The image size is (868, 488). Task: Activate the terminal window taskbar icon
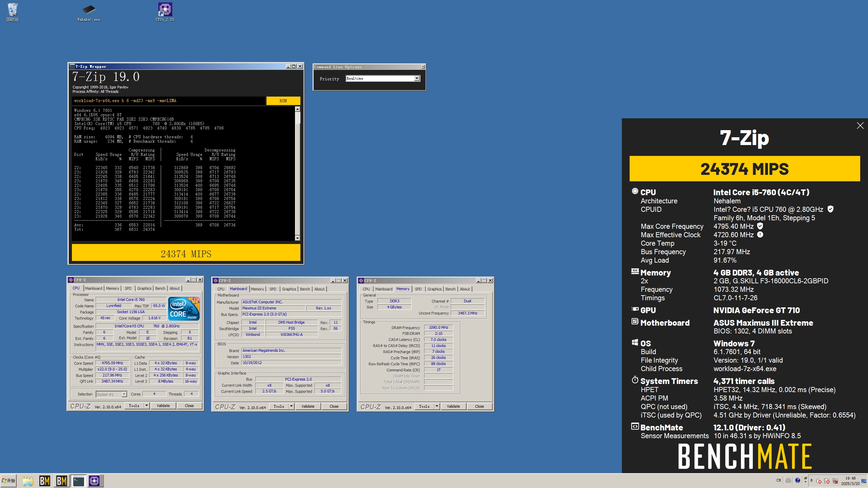[x=78, y=481]
